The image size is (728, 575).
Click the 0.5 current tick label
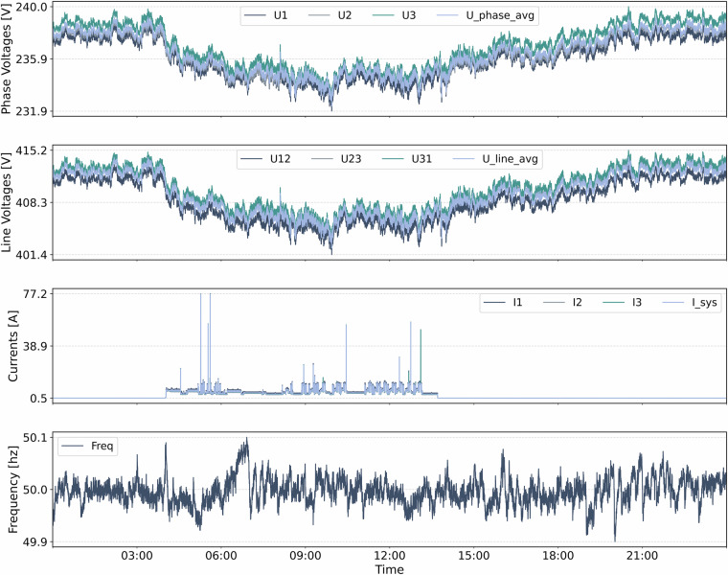(39, 399)
